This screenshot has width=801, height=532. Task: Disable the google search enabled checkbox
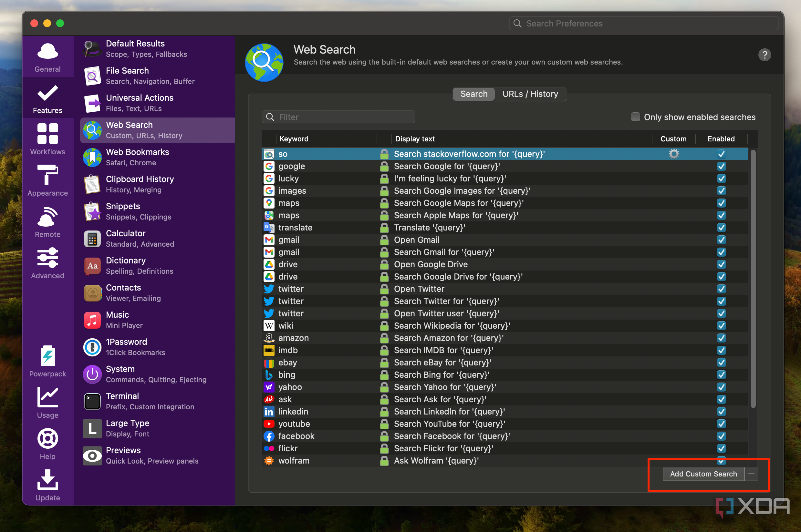[721, 166]
